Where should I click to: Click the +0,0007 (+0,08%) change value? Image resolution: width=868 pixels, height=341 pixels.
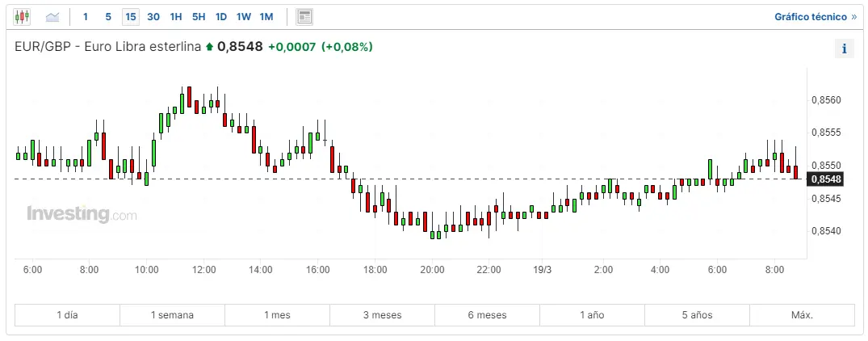click(321, 47)
